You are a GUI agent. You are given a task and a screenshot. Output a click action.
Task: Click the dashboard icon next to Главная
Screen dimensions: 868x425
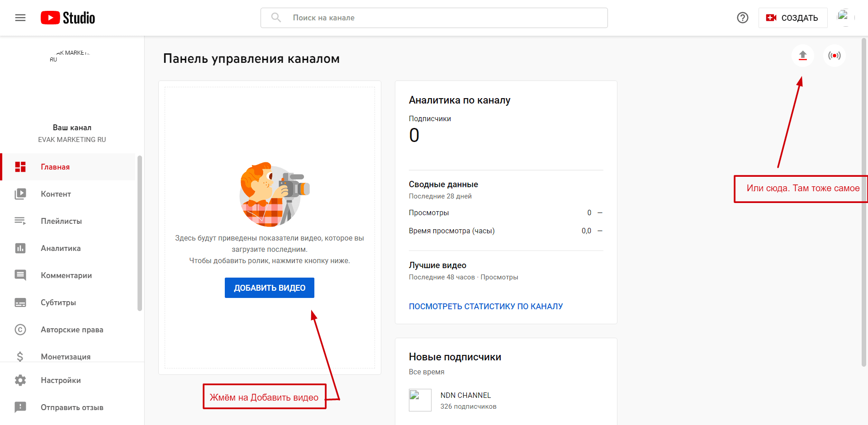(20, 167)
